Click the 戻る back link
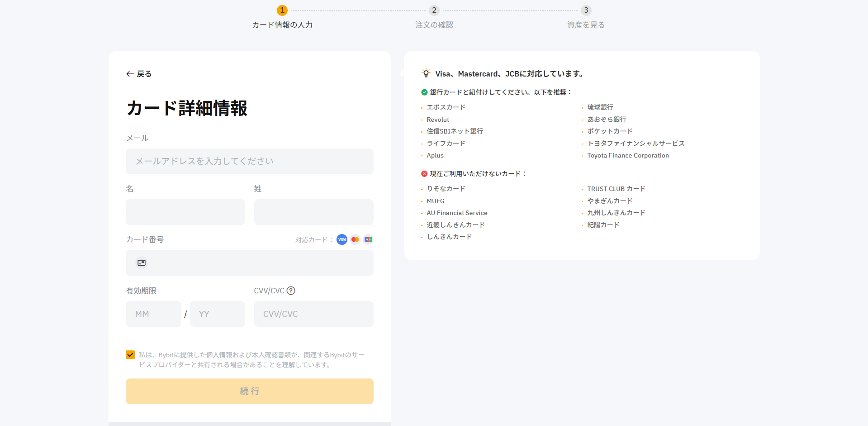Viewport: 868px width, 426px height. (143, 73)
